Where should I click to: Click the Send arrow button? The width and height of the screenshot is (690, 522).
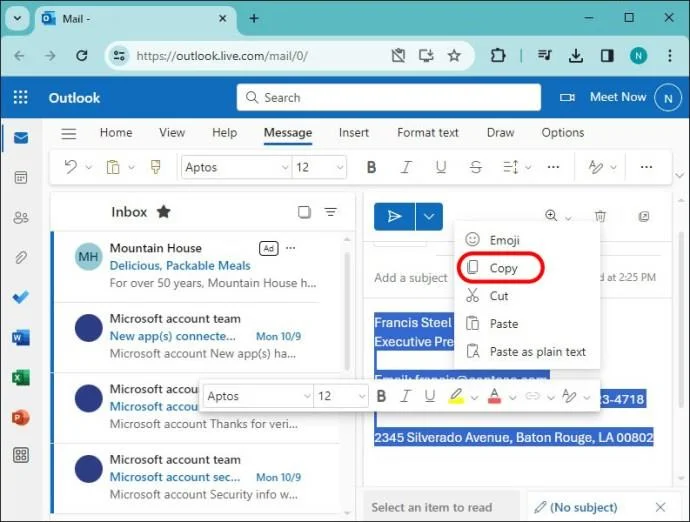[394, 216]
